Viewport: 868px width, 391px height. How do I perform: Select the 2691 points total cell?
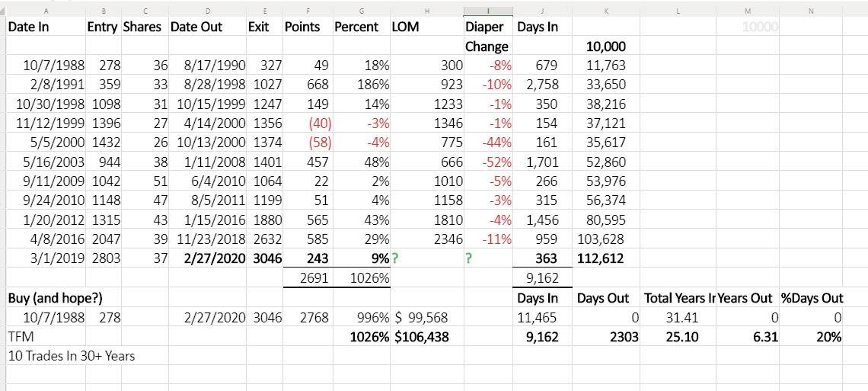click(314, 278)
